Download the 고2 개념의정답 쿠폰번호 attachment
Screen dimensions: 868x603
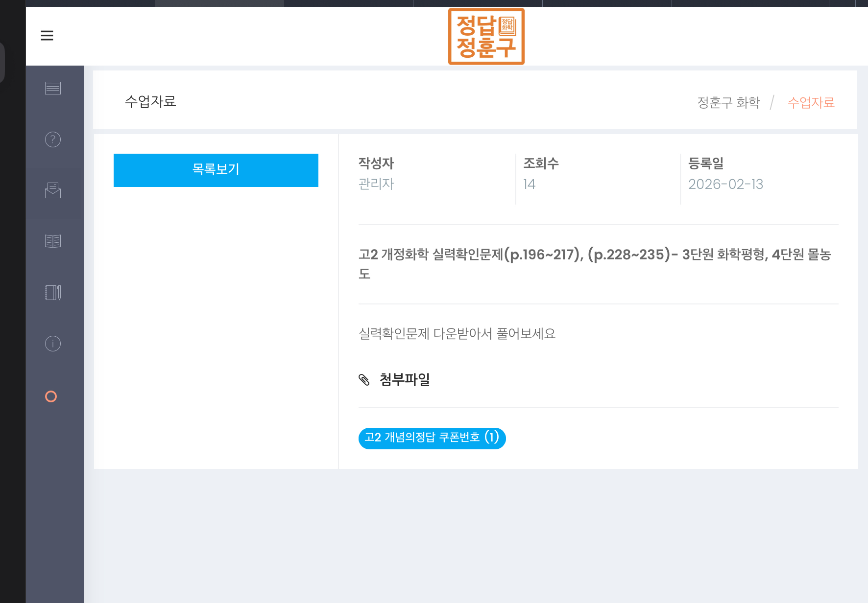pos(432,438)
